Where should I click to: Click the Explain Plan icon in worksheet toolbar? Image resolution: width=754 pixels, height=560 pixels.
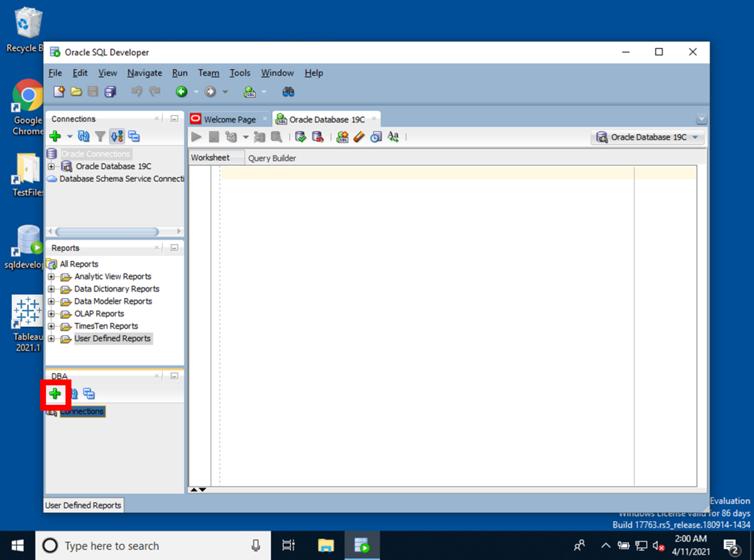[x=231, y=136]
